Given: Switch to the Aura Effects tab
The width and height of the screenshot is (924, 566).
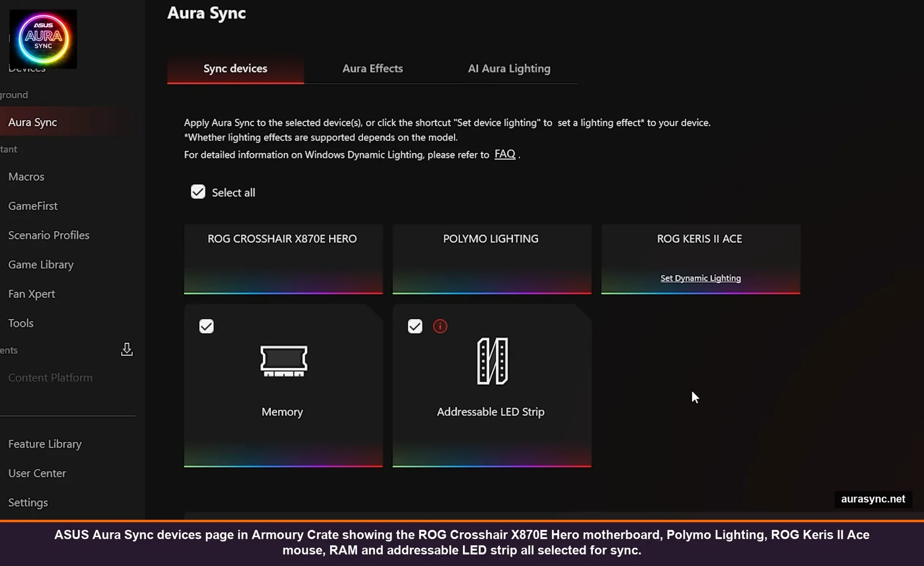Looking at the screenshot, I should [372, 69].
